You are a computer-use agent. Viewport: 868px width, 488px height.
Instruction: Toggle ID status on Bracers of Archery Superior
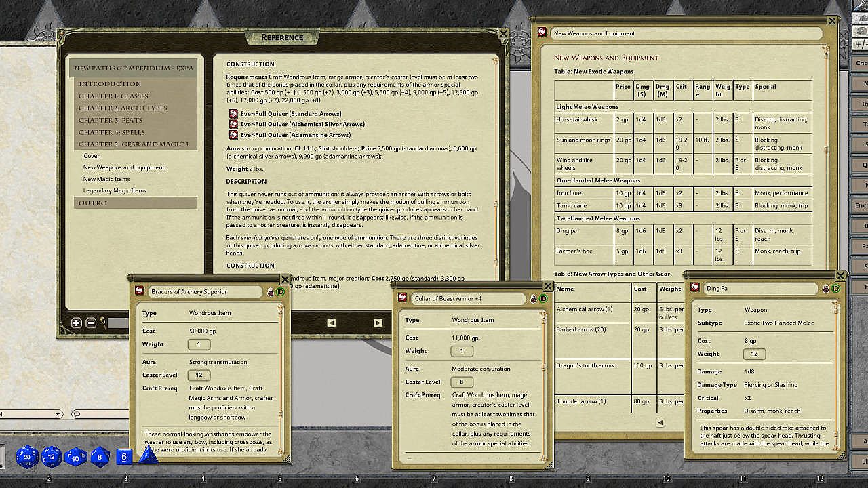coord(280,291)
